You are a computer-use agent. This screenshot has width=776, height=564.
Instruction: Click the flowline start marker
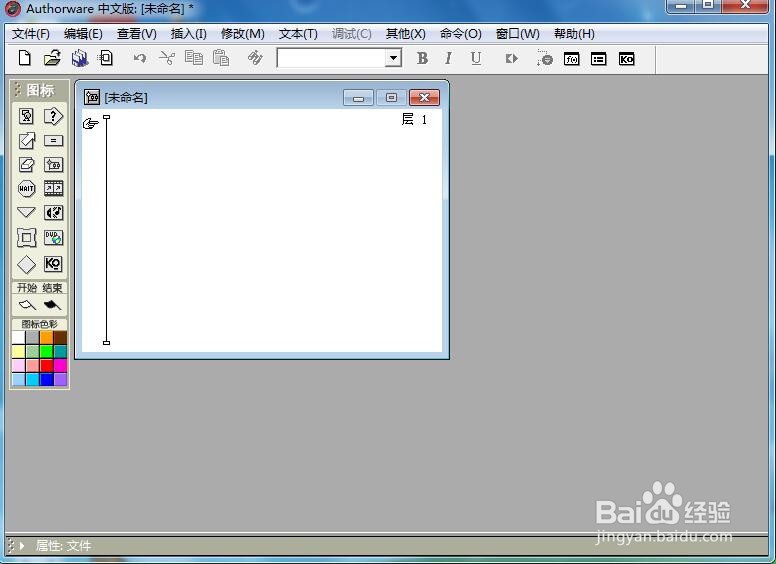click(x=106, y=117)
